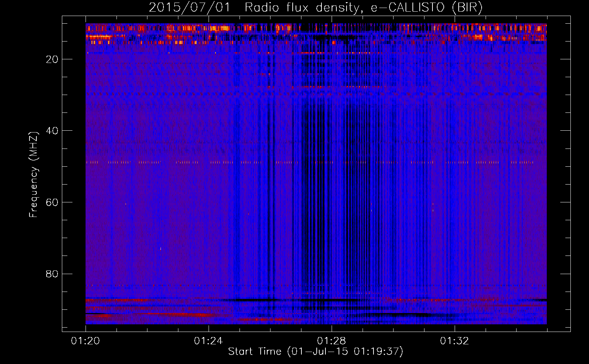589x364 pixels.
Task: Click the 'Frequency (MHZ)' axis label
Action: pyautogui.click(x=33, y=175)
